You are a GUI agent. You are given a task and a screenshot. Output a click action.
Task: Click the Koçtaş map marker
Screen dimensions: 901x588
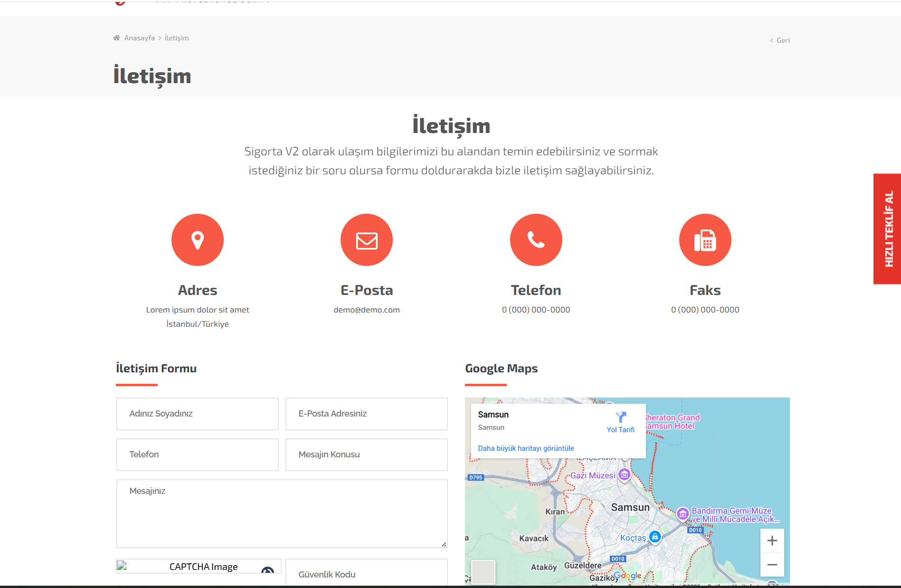(x=655, y=537)
